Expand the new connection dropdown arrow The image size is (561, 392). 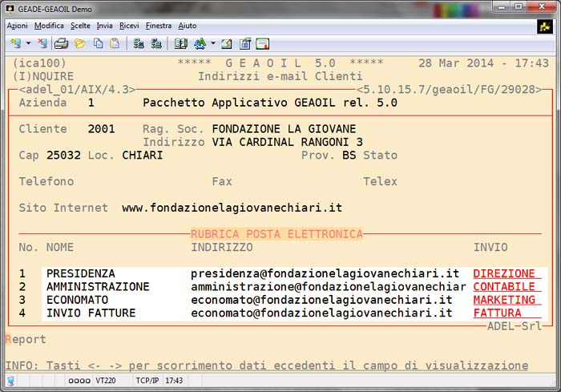[x=28, y=43]
